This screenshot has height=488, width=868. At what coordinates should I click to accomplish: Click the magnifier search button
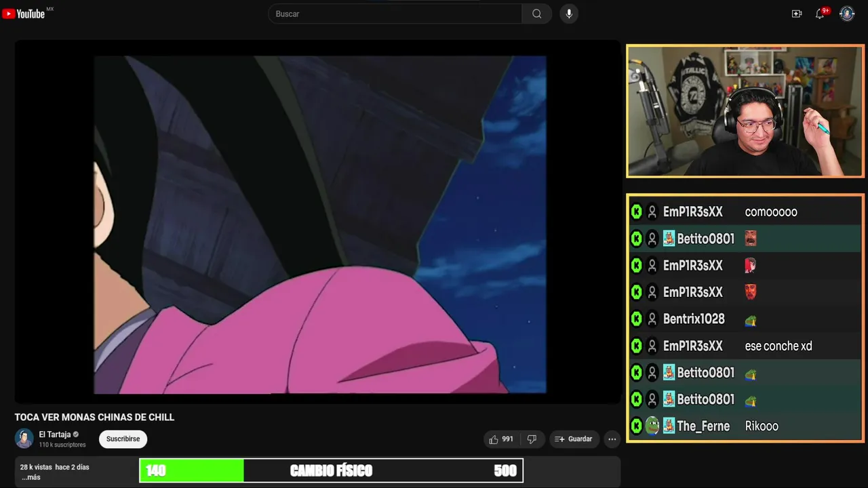[x=537, y=14]
